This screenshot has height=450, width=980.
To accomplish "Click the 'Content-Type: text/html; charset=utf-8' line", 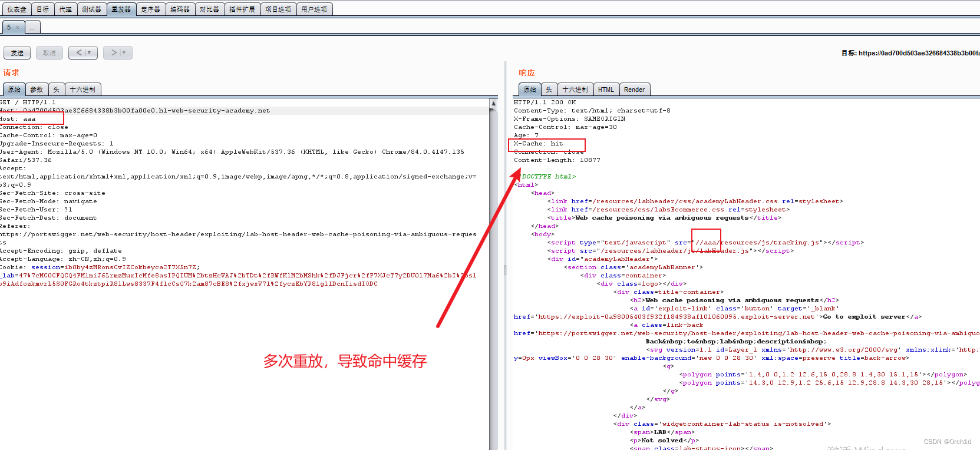I will coord(592,111).
